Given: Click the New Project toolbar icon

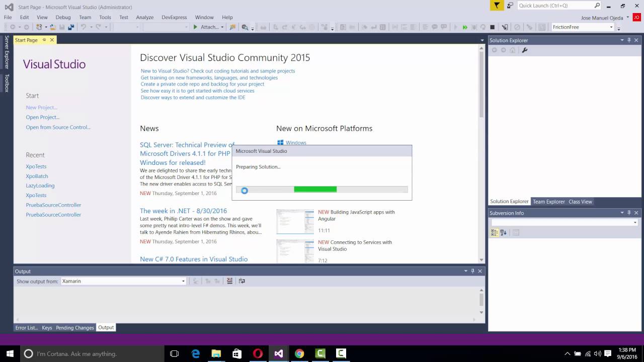Looking at the screenshot, I should click(39, 27).
